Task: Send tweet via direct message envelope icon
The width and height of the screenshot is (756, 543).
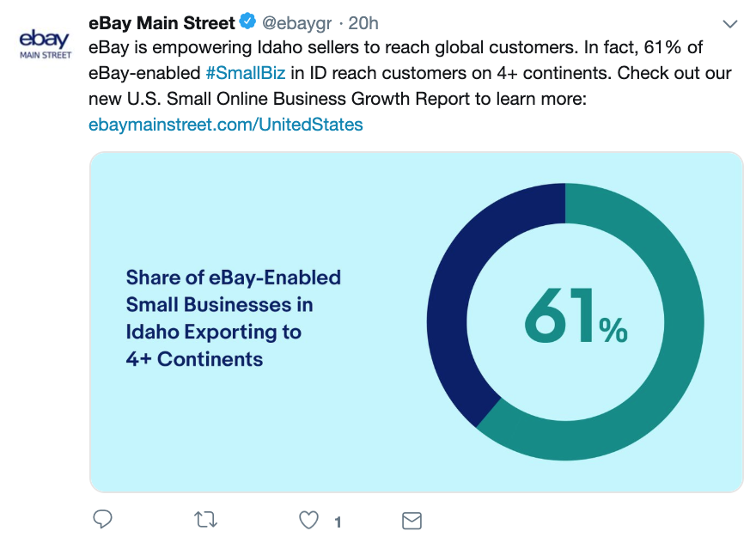Action: 412,521
